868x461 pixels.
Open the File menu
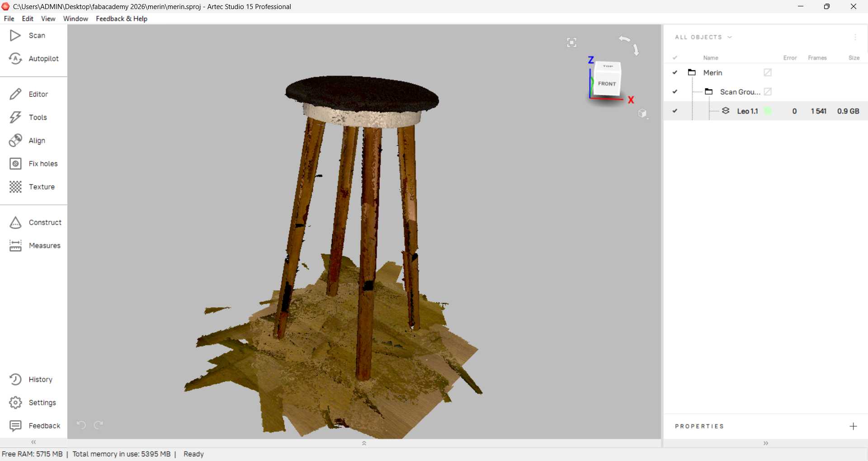click(9, 19)
